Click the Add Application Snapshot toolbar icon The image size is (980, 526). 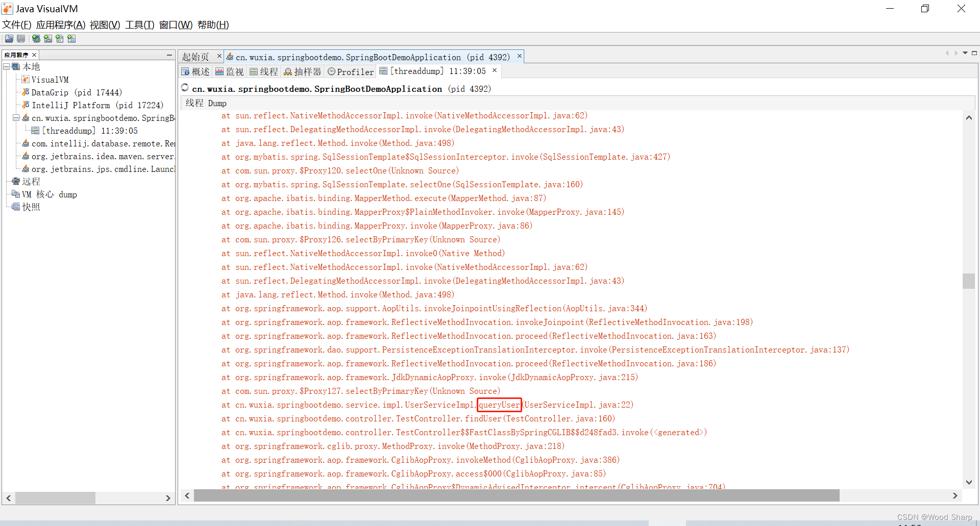tap(71, 39)
